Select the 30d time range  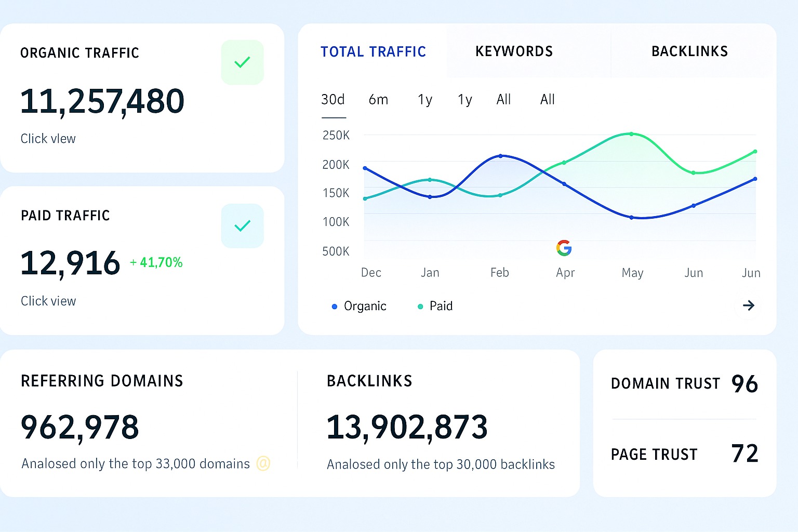coord(333,100)
